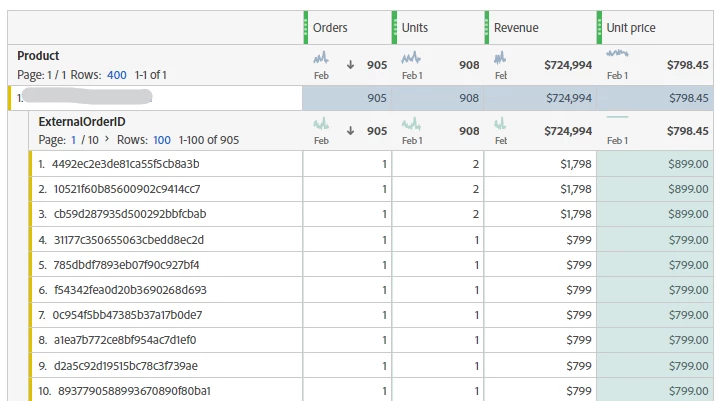This screenshot has height=401, width=716.
Task: Select the Revenue column header
Action: pyautogui.click(x=516, y=28)
